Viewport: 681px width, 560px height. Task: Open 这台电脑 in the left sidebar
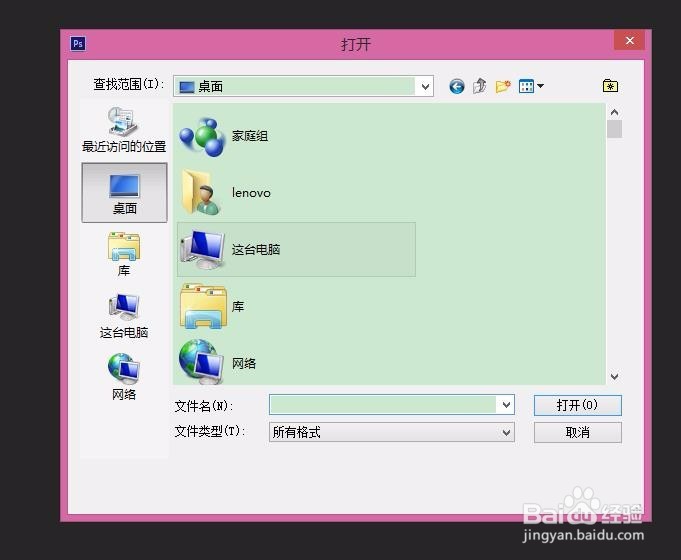coord(124,316)
